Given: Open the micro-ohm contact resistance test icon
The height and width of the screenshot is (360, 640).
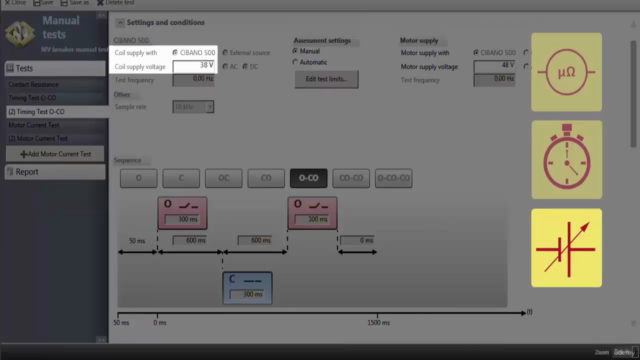Looking at the screenshot, I should tap(567, 72).
